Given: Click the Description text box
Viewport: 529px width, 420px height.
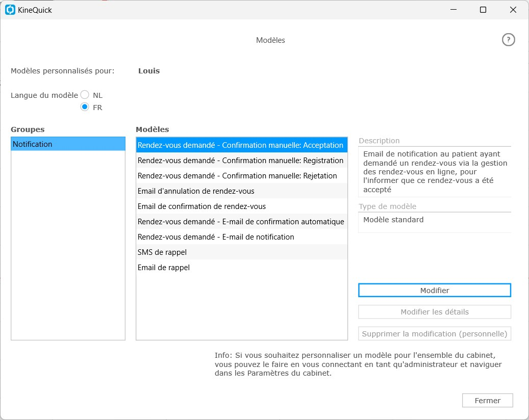Looking at the screenshot, I should click(x=435, y=172).
